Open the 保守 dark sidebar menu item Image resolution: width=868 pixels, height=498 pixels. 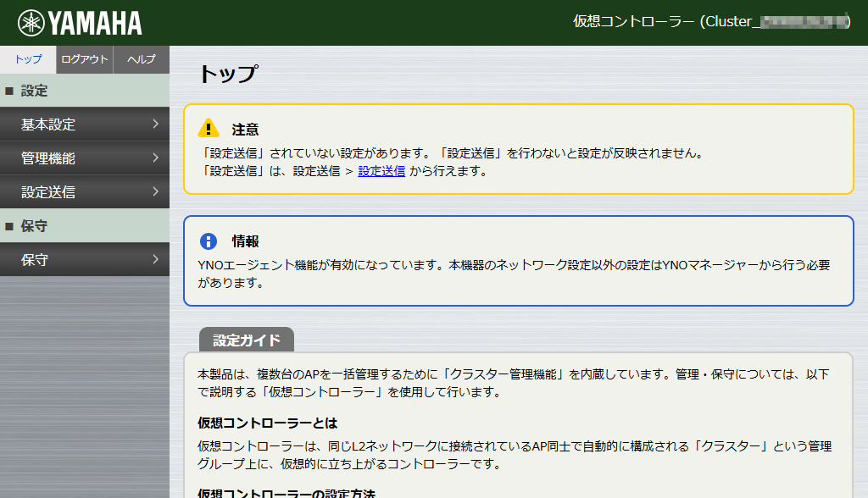pyautogui.click(x=85, y=259)
